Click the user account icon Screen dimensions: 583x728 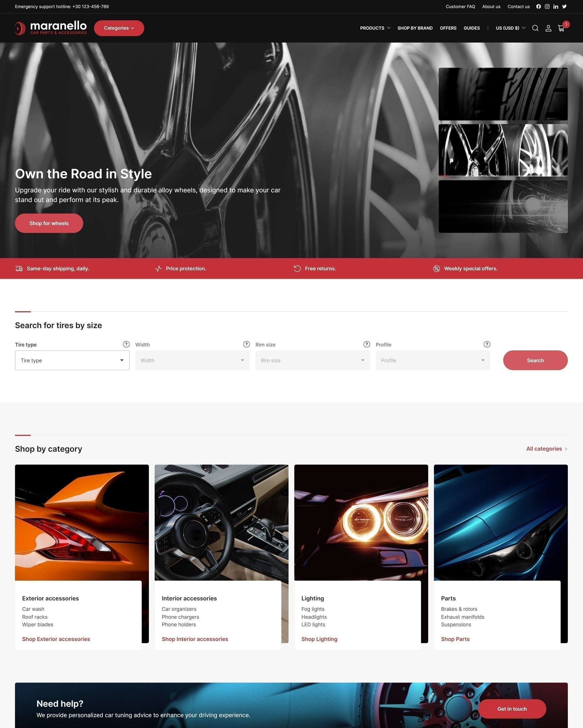(548, 27)
